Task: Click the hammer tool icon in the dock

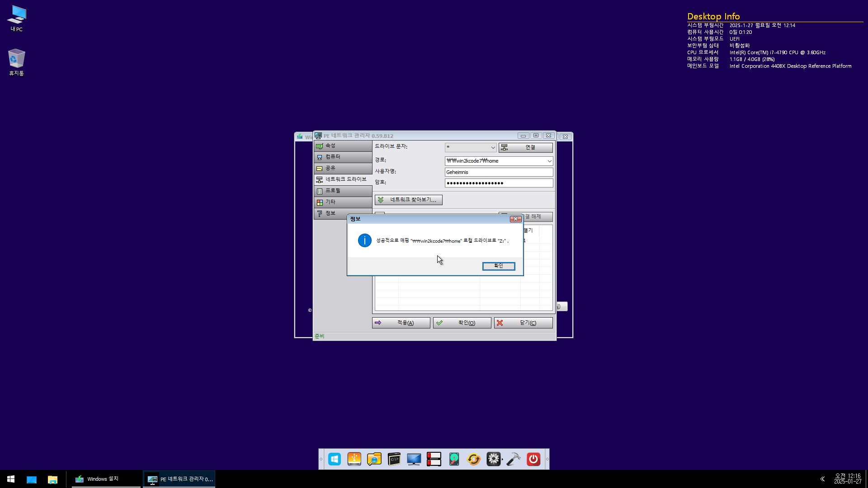Action: tap(513, 460)
